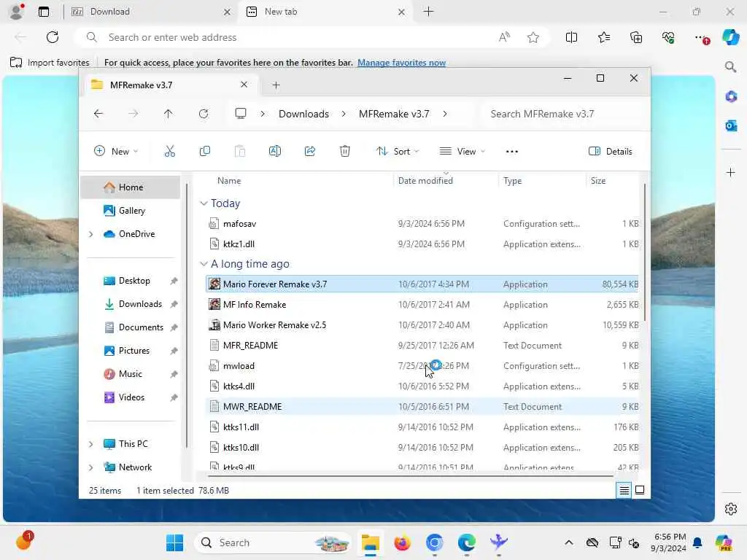Select the MF Info Remake application
Screen dimensions: 747x560
[x=422, y=304]
